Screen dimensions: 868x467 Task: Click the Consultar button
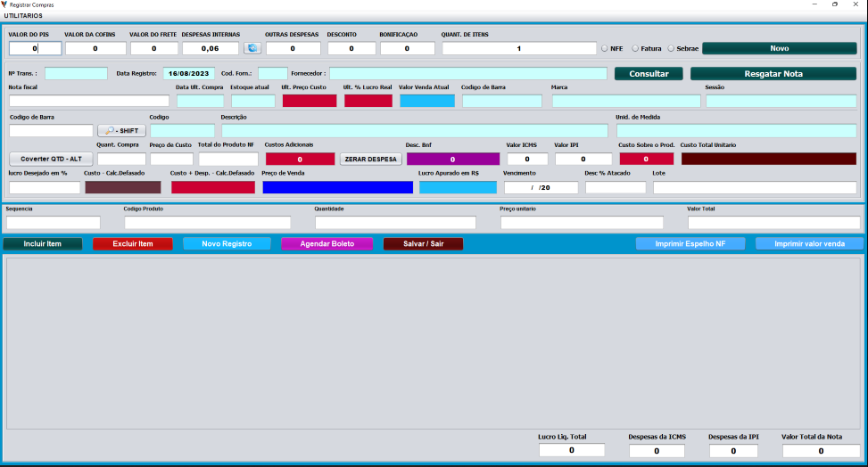coord(649,73)
